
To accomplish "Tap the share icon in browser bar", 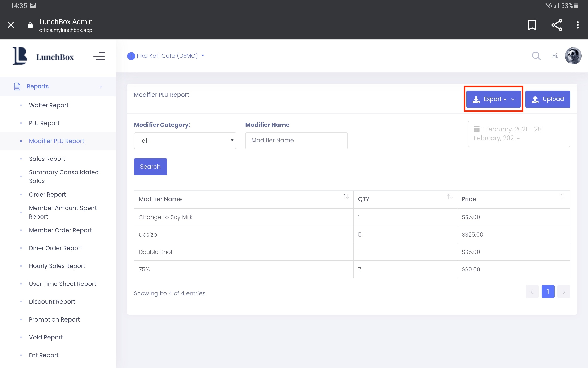I will click(557, 25).
